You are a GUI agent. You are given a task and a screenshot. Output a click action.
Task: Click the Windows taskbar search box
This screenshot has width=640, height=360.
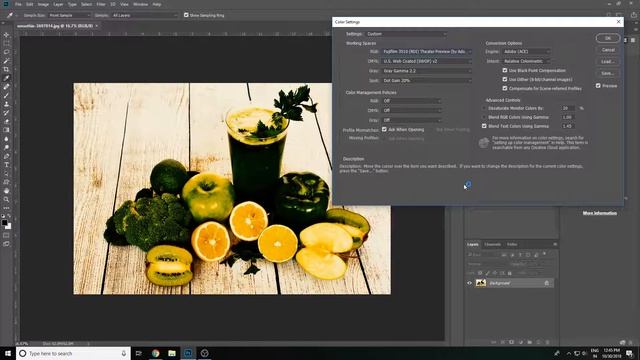click(73, 353)
